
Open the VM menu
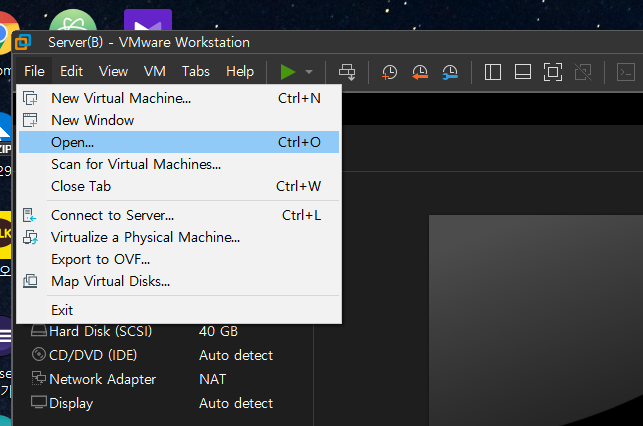click(x=155, y=71)
